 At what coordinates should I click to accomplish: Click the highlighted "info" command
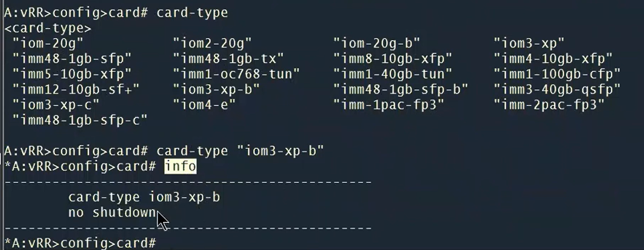180,166
